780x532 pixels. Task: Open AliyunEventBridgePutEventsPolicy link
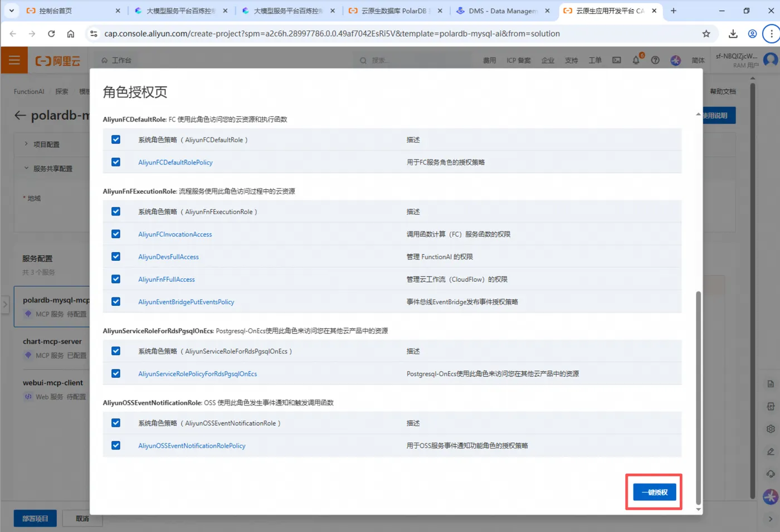186,302
